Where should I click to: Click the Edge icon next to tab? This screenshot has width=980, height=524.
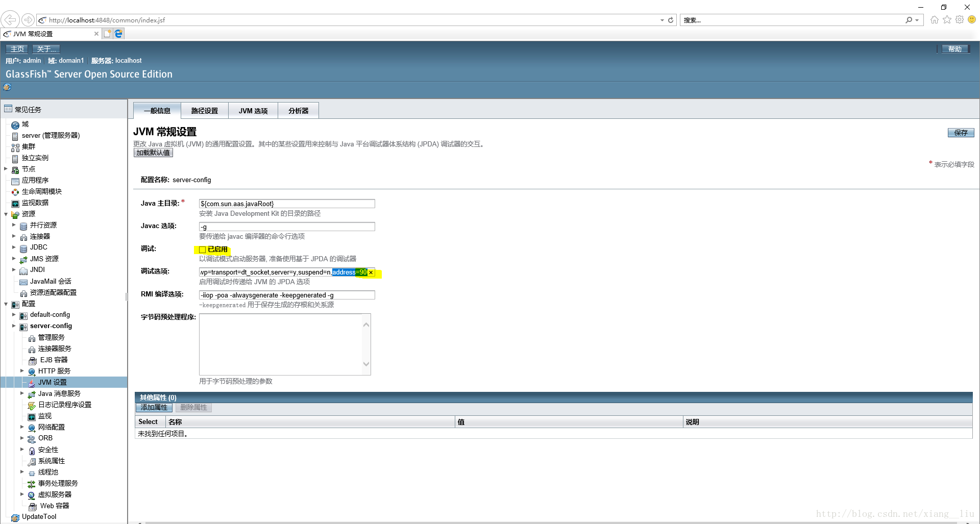(x=118, y=34)
